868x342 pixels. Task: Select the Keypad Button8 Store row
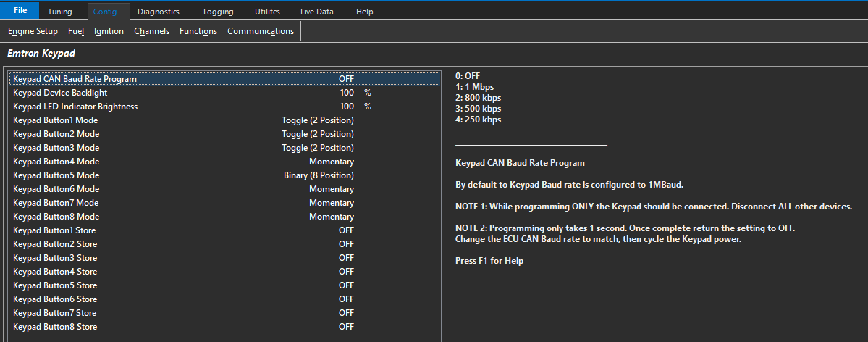click(224, 327)
